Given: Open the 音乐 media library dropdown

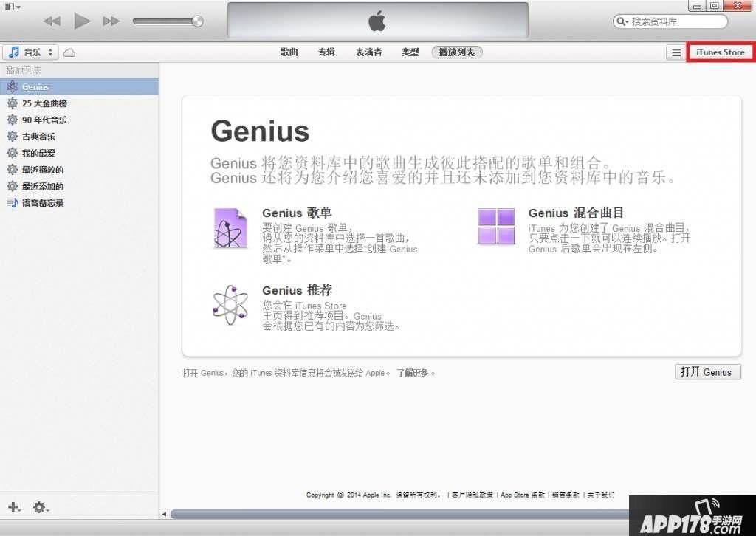Looking at the screenshot, I should tap(30, 52).
